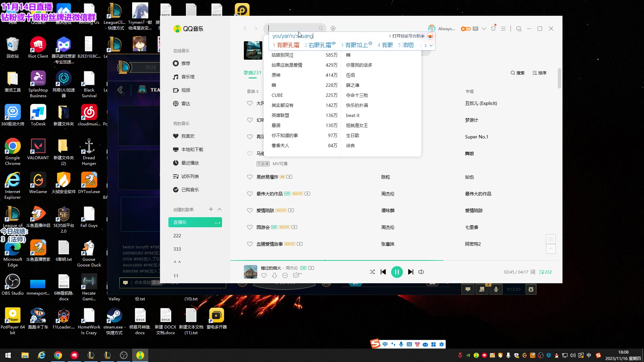Open lyrics with the 词 button
The width and height of the screenshot is (644, 362).
coord(533,272)
